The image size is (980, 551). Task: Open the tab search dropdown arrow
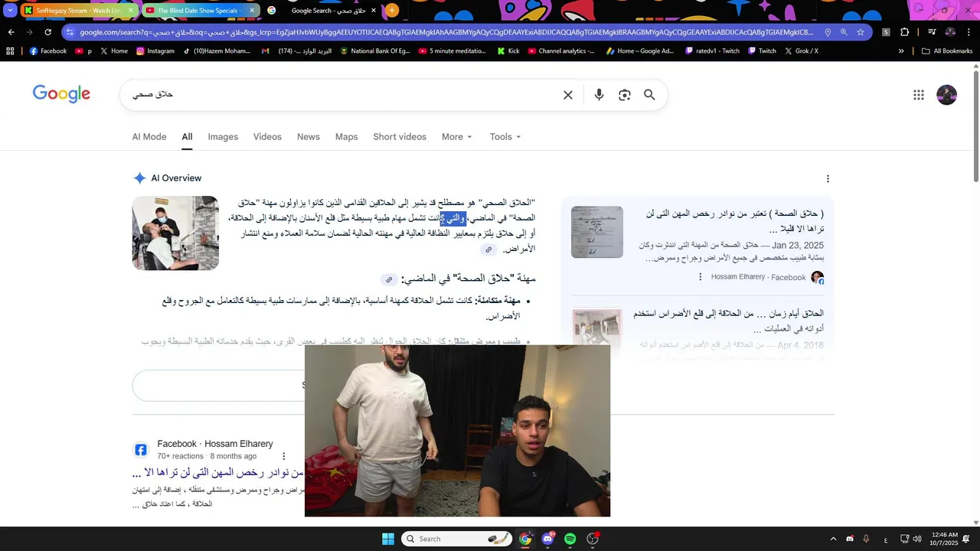pyautogui.click(x=10, y=11)
